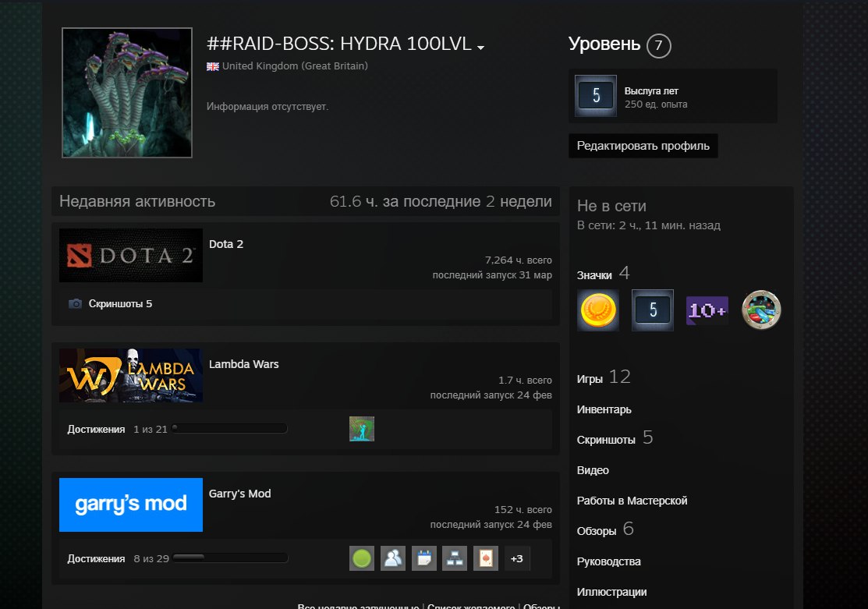Open the Обзоры 6 reviews link
The width and height of the screenshot is (868, 609).
pyautogui.click(x=605, y=529)
